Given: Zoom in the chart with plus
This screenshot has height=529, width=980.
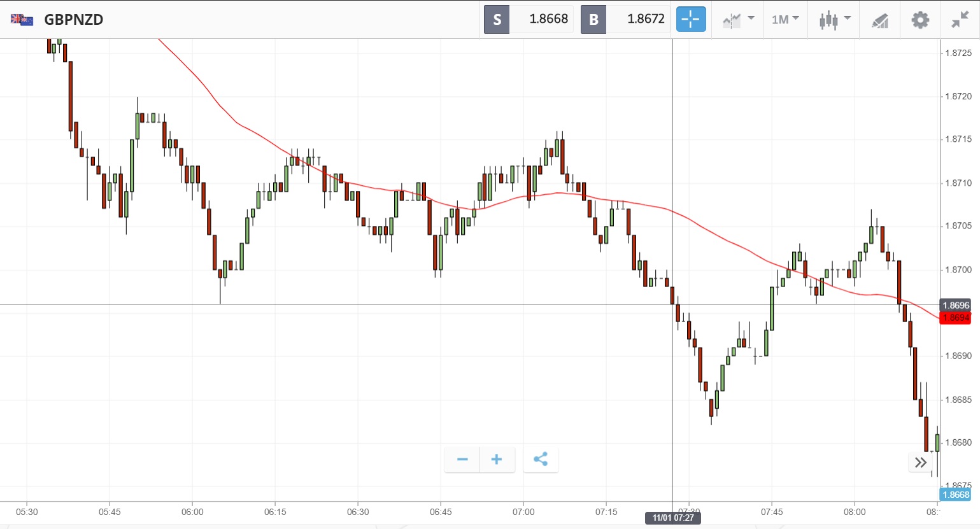Looking at the screenshot, I should coord(497,460).
